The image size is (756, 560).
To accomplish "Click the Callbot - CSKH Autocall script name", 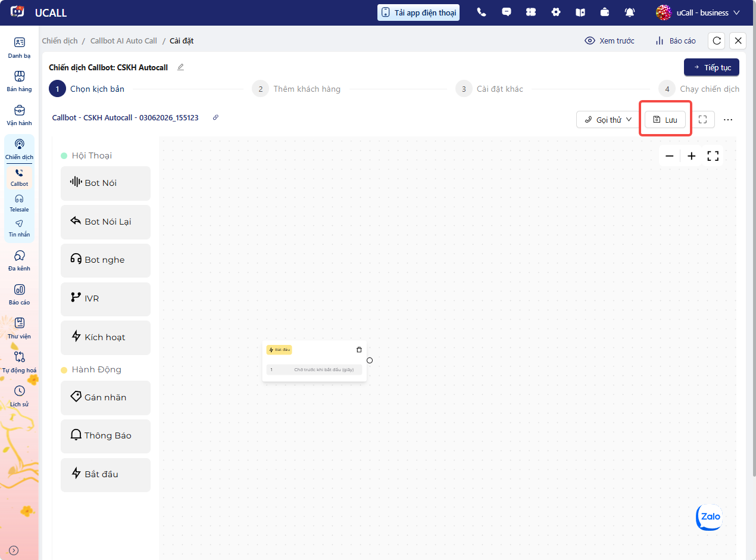I will [x=126, y=118].
